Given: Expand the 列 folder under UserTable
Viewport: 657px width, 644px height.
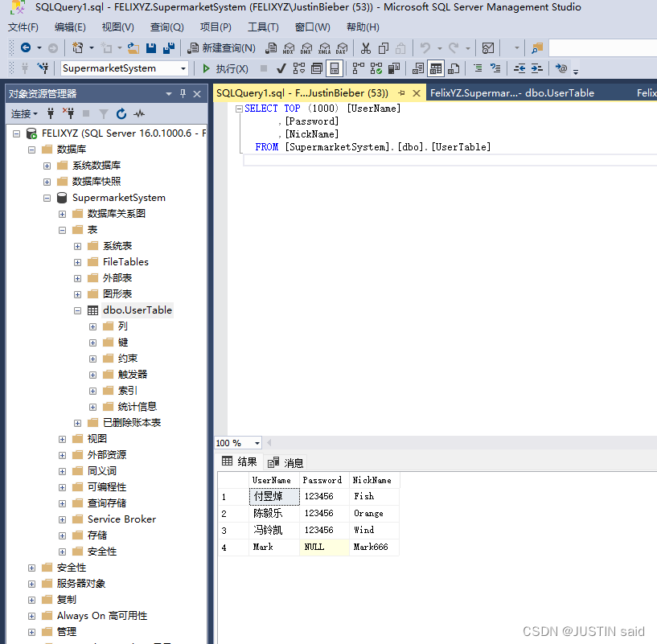Looking at the screenshot, I should [93, 326].
